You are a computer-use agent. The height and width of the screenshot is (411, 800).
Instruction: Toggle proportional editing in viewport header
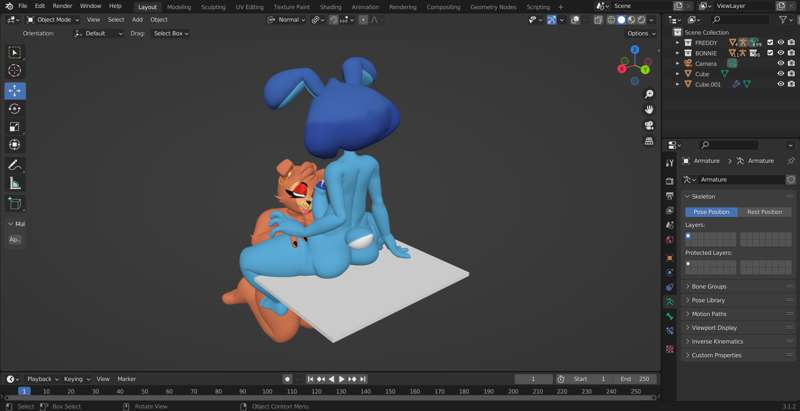point(363,20)
